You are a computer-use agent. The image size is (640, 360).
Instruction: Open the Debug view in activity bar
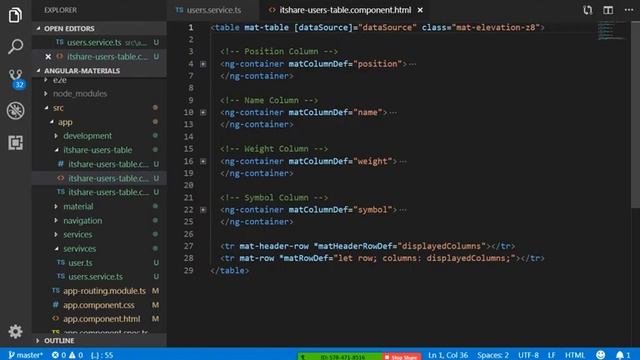pyautogui.click(x=15, y=111)
